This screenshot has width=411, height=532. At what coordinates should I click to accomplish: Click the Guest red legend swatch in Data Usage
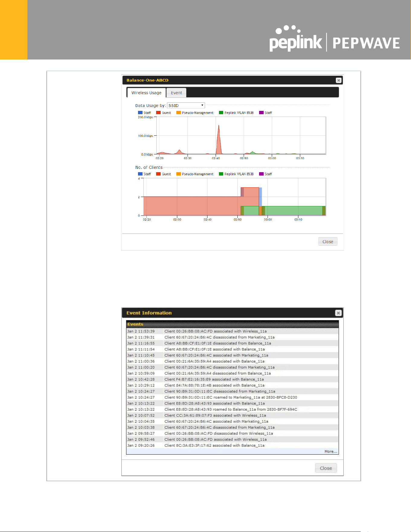coord(158,113)
